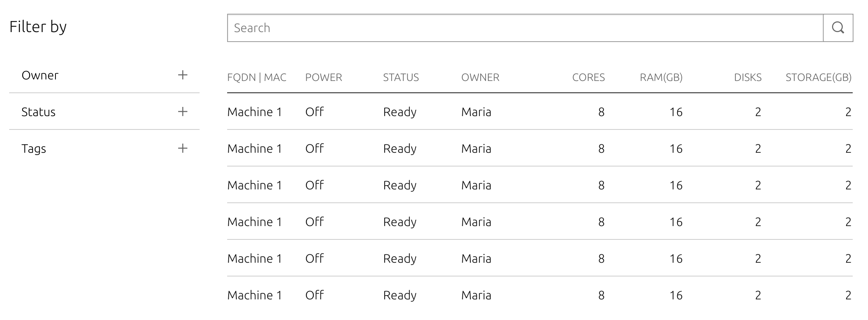This screenshot has width=868, height=320.
Task: Switch name column to MAC
Action: [275, 78]
